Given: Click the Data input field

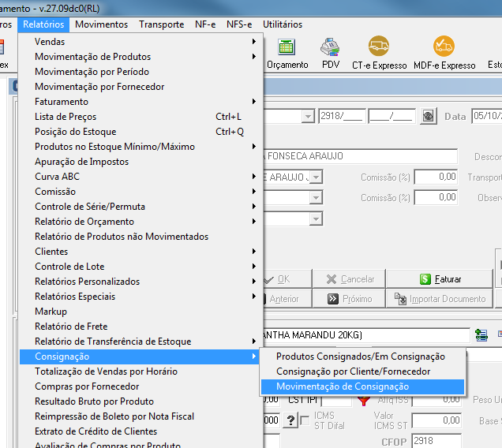Looking at the screenshot, I should [487, 116].
